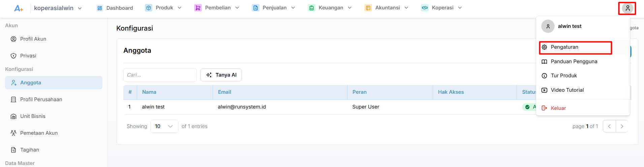The height and width of the screenshot is (167, 644).
Task: Click the Data Master section heading
Action: (20, 163)
